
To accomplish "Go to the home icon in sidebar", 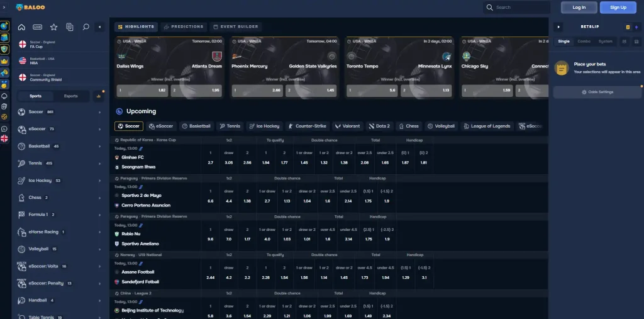I will point(21,27).
